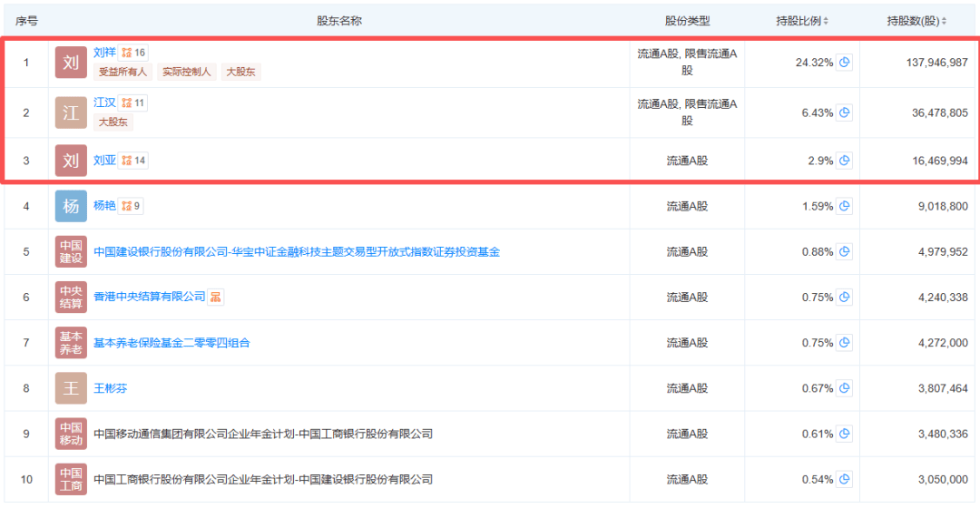Image resolution: width=980 pixels, height=508 pixels.
Task: Open pie chart icon beside 1.59% holding
Action: (x=845, y=206)
